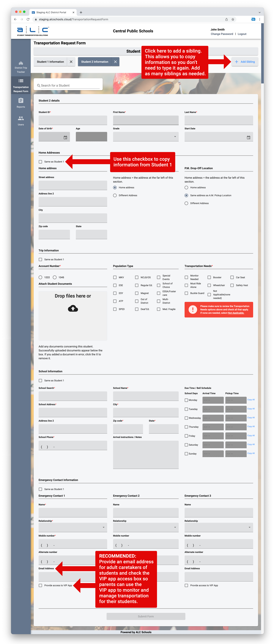Bookmark page with star icon
The image size is (275, 644).
233,19
